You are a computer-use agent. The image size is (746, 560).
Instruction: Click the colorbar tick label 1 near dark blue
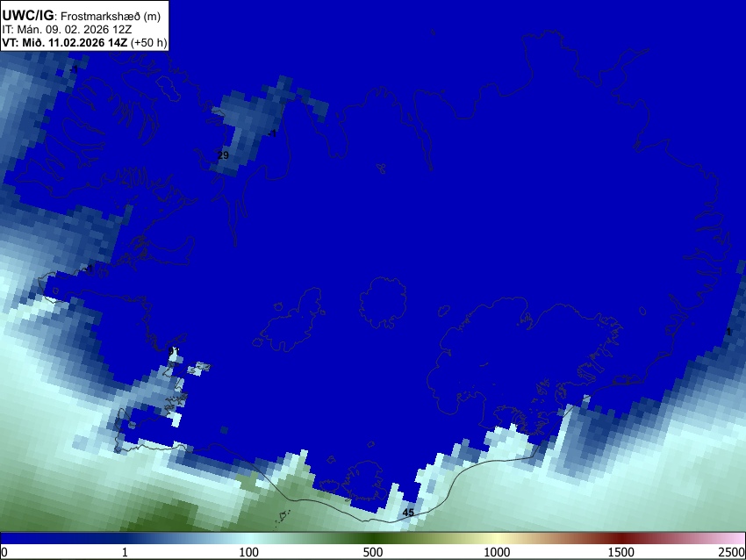(125, 552)
